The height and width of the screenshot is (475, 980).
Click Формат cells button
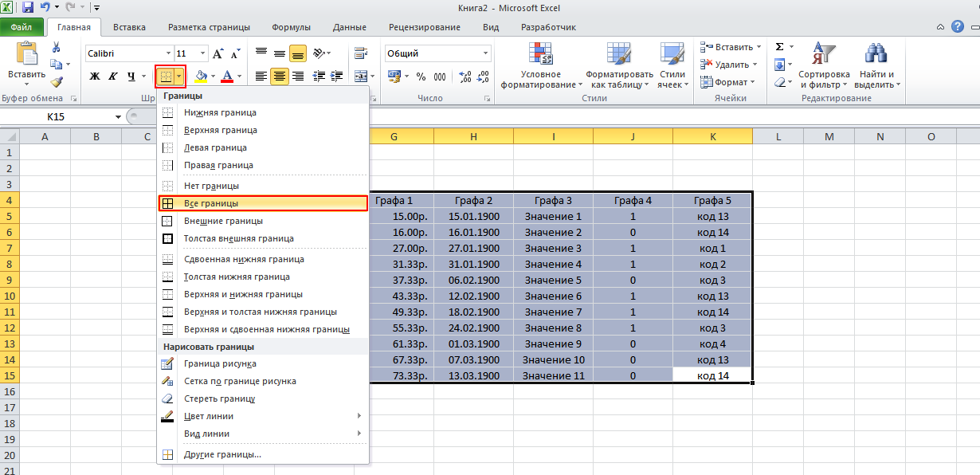click(x=727, y=82)
